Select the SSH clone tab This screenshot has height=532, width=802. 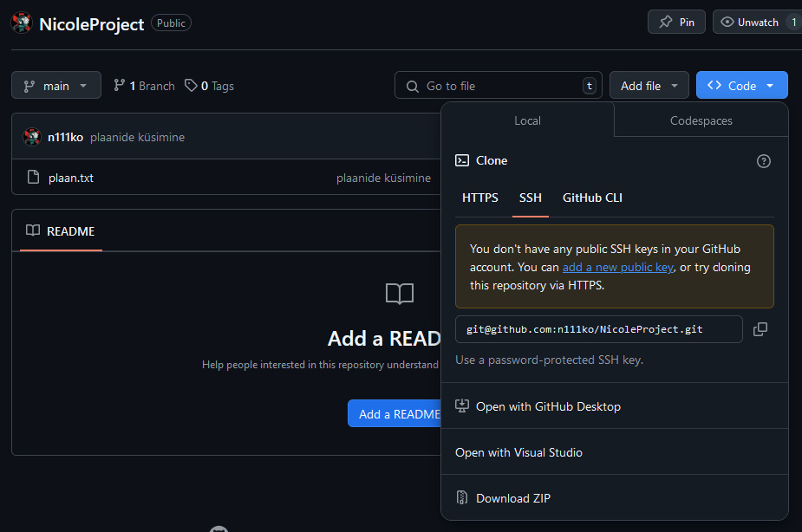[x=531, y=198]
